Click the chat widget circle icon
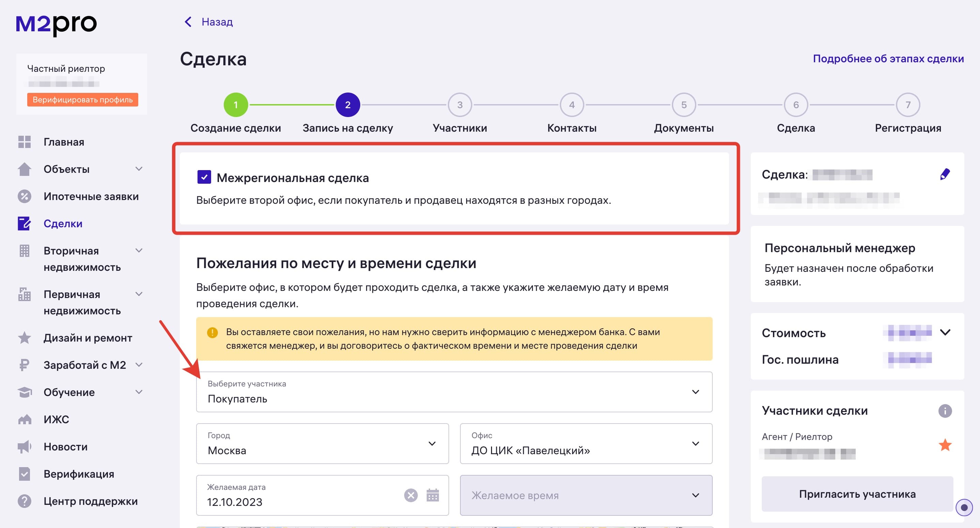 (964, 507)
